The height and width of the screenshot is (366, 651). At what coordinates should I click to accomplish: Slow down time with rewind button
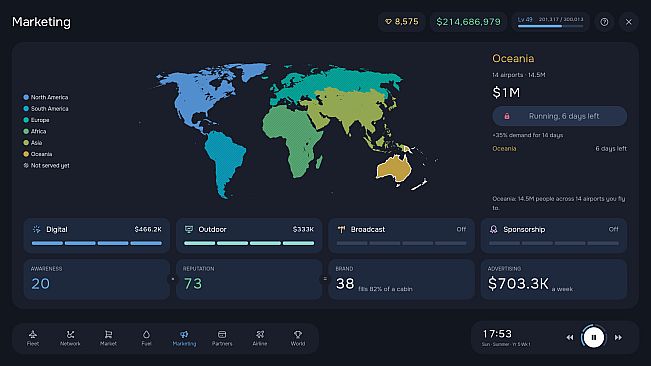click(x=570, y=337)
